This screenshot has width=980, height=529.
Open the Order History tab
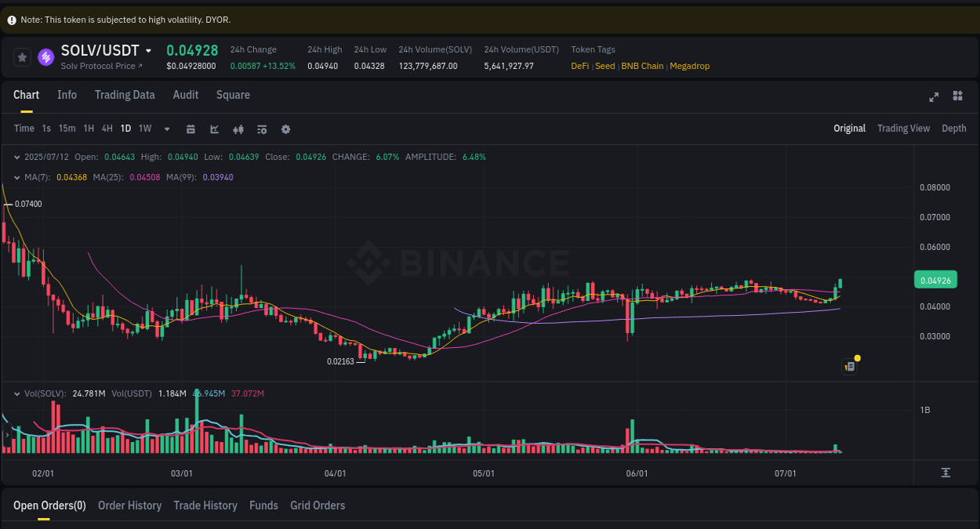pyautogui.click(x=129, y=505)
